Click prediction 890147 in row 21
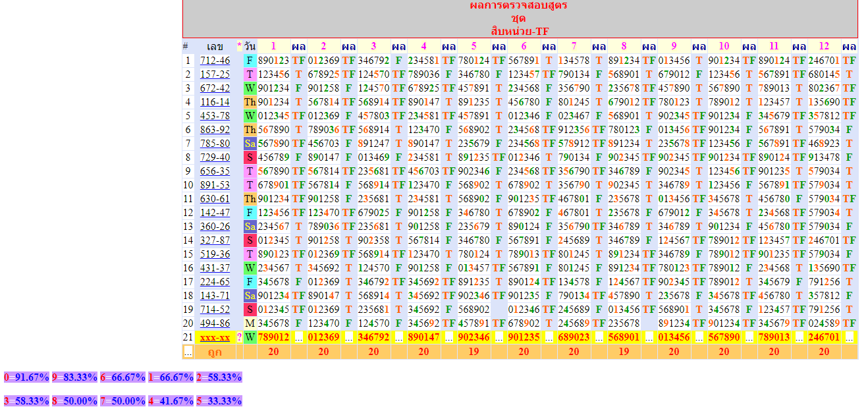 coord(423,337)
